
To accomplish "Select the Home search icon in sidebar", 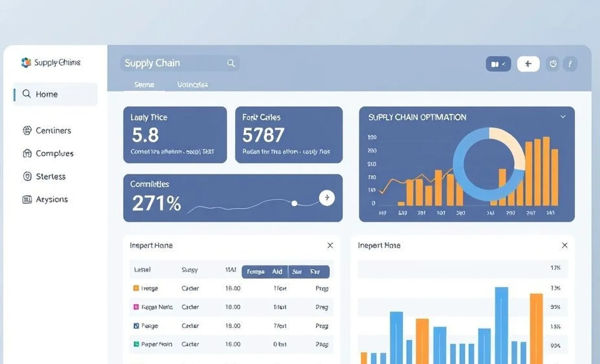I will pos(26,94).
